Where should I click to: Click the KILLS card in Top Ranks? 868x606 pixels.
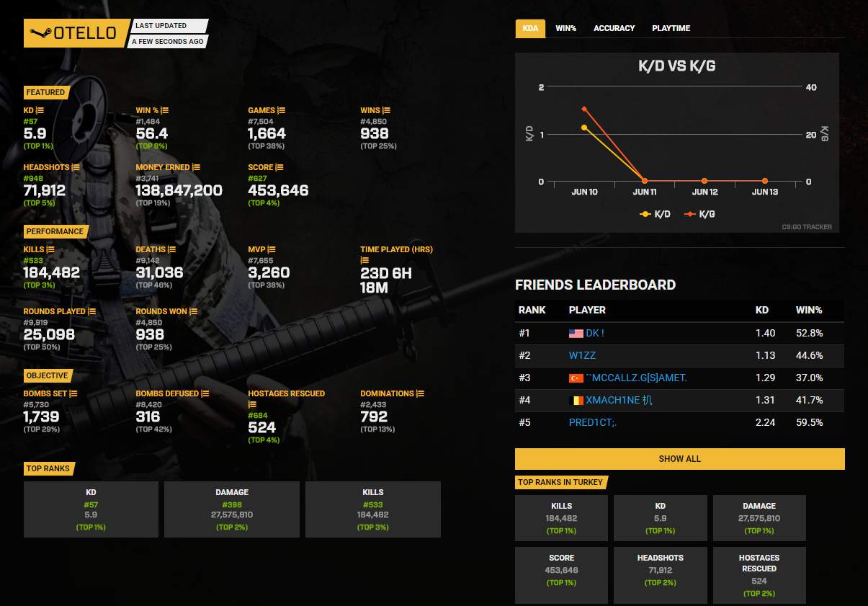tap(373, 509)
